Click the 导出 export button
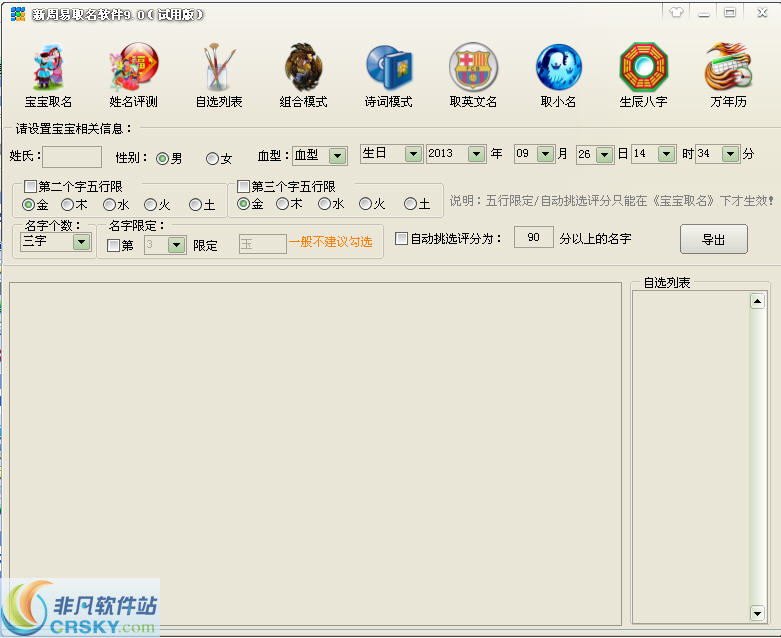Viewport: 781px width, 638px height. [713, 240]
